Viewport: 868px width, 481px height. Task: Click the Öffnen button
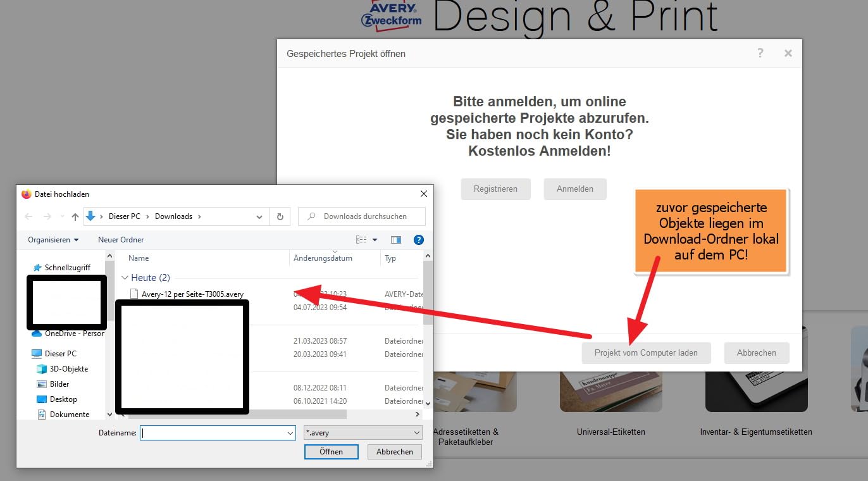331,452
